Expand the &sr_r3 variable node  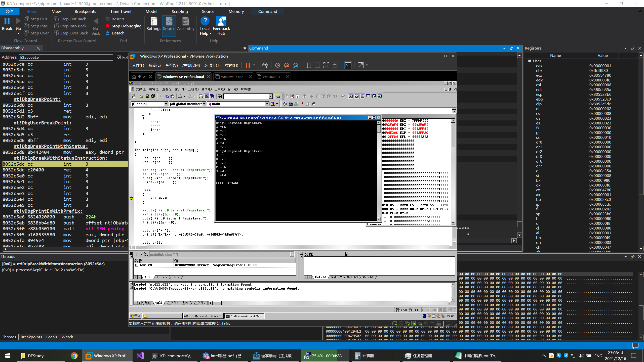pyautogui.click(x=137, y=265)
